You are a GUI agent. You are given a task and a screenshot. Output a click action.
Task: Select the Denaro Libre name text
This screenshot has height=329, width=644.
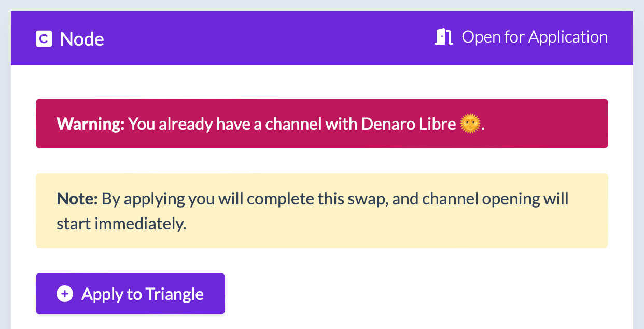409,124
